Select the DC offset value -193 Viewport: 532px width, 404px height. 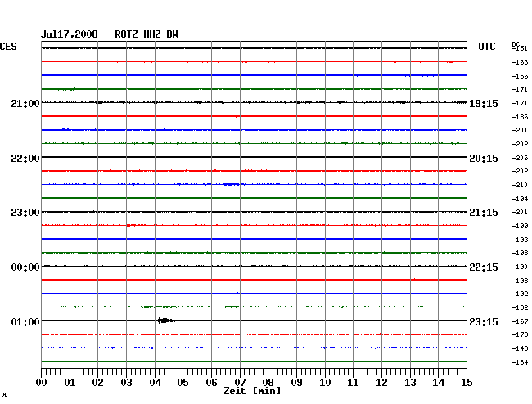(520, 240)
